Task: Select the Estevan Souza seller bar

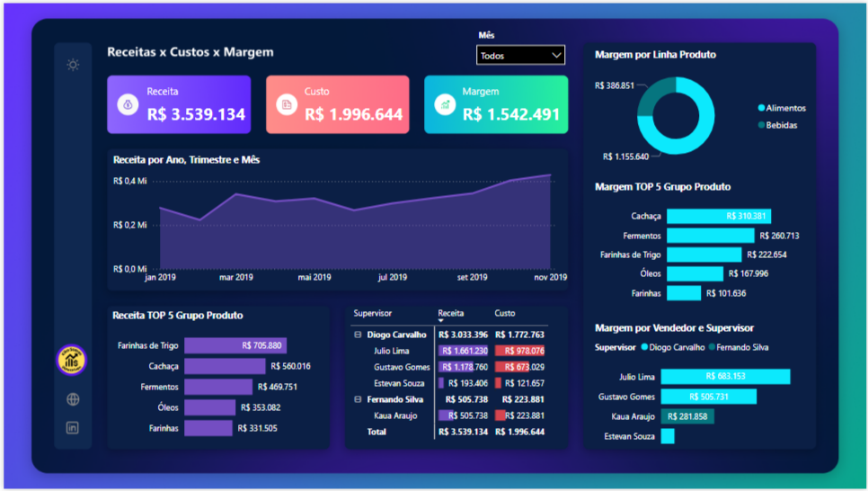Action: (668, 436)
